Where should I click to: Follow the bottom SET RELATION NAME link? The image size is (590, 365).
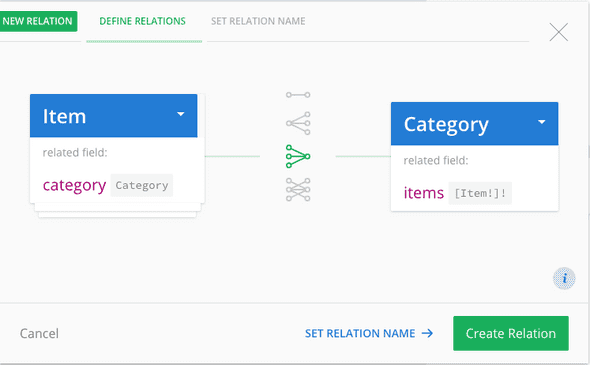(x=360, y=333)
